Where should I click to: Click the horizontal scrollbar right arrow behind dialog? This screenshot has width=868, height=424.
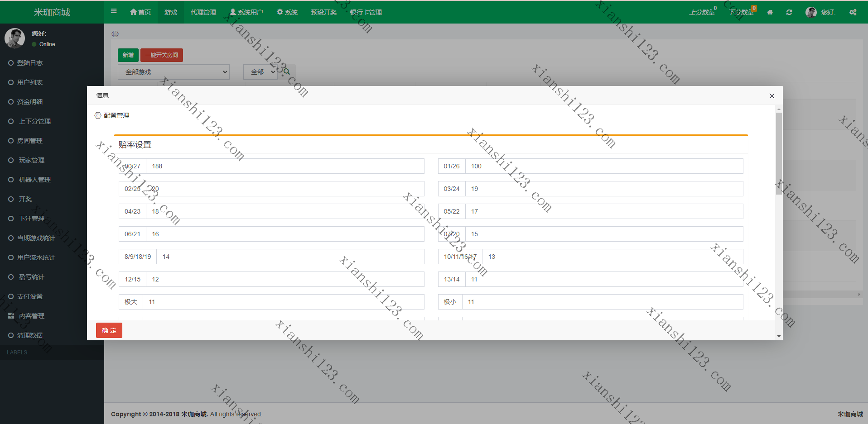coord(859,294)
